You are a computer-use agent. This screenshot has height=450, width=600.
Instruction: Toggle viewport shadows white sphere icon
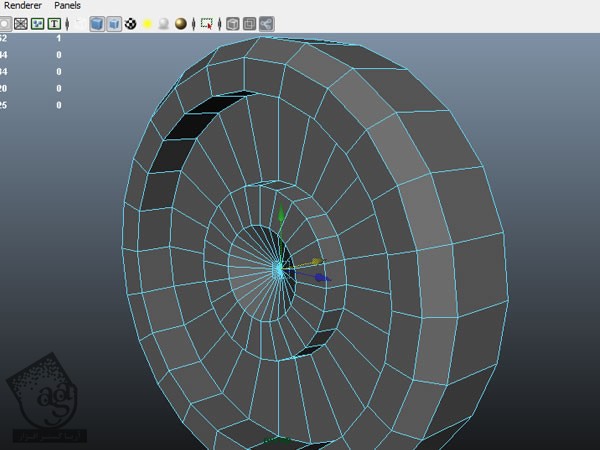pyautogui.click(x=163, y=24)
